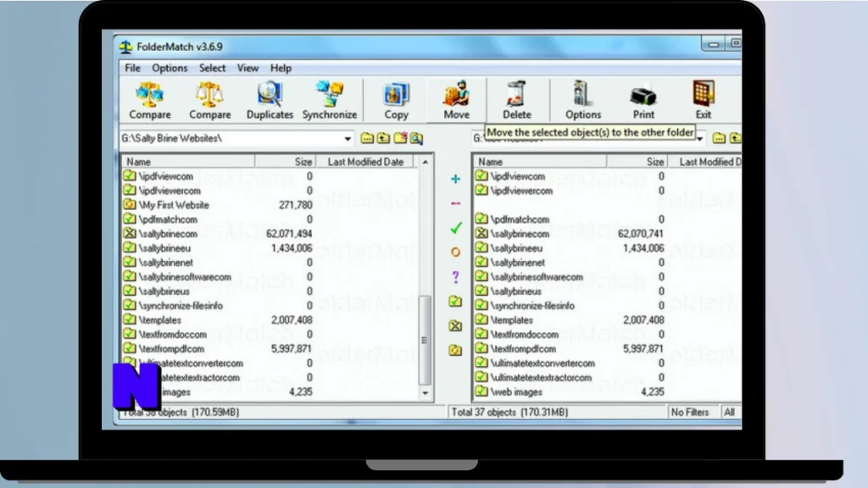Sort left pane by Last Modified Date
868x488 pixels.
click(x=366, y=162)
